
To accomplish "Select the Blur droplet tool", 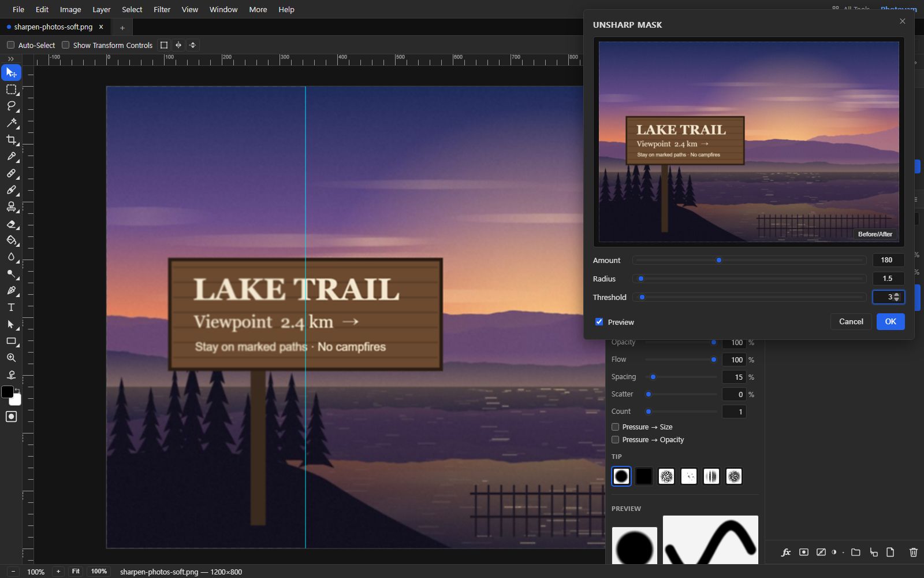I will (11, 257).
